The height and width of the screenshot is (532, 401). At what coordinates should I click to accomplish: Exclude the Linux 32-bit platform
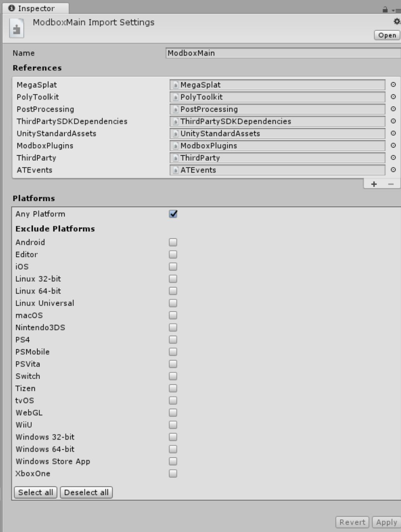tap(173, 279)
